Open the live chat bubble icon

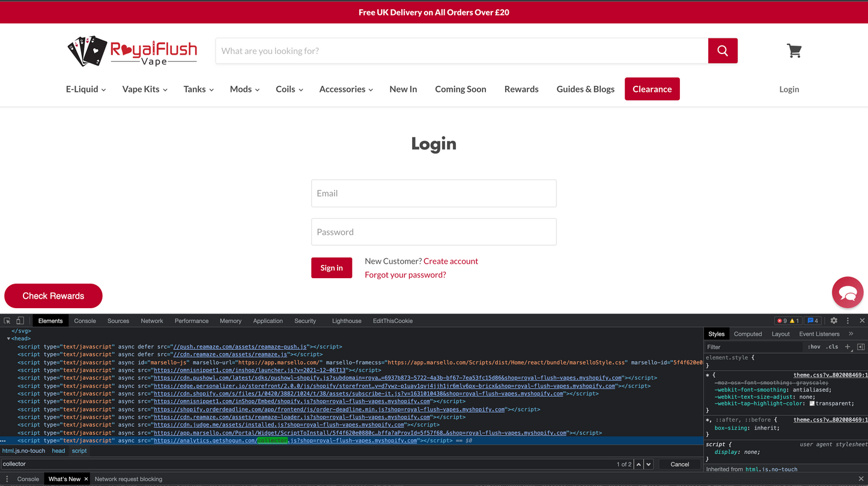click(848, 293)
